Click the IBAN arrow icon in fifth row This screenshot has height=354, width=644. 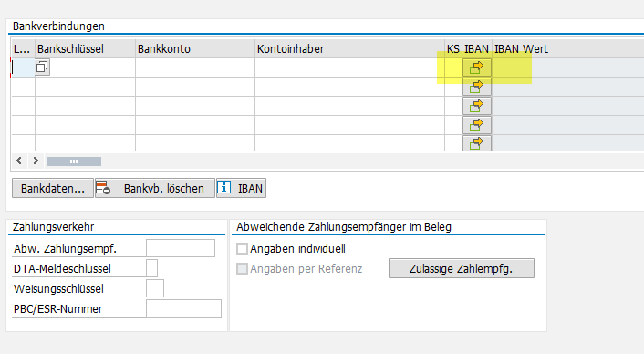click(x=476, y=143)
